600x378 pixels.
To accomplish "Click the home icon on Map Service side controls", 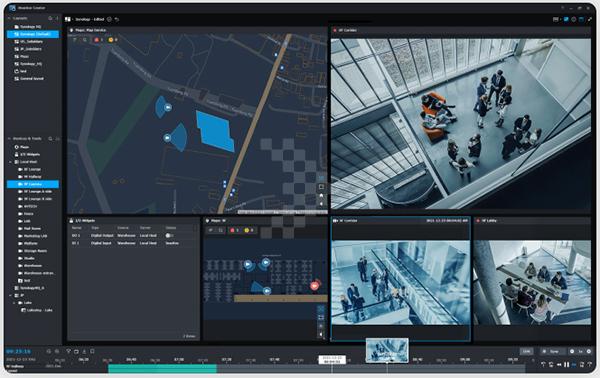I will tap(321, 196).
